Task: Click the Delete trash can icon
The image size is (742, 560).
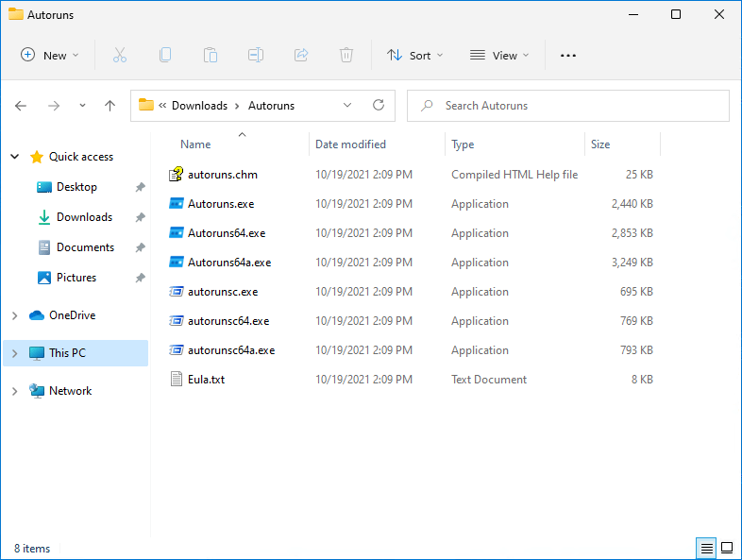Action: (x=346, y=56)
